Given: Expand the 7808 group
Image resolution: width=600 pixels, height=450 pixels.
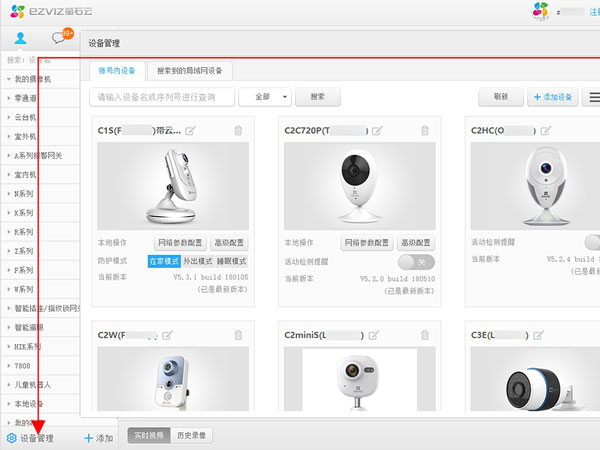Looking at the screenshot, I should click(x=8, y=366).
